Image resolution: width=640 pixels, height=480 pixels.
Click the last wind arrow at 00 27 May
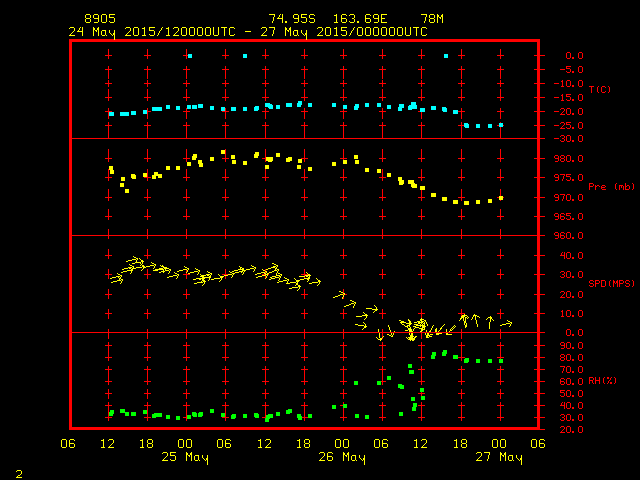[506, 324]
